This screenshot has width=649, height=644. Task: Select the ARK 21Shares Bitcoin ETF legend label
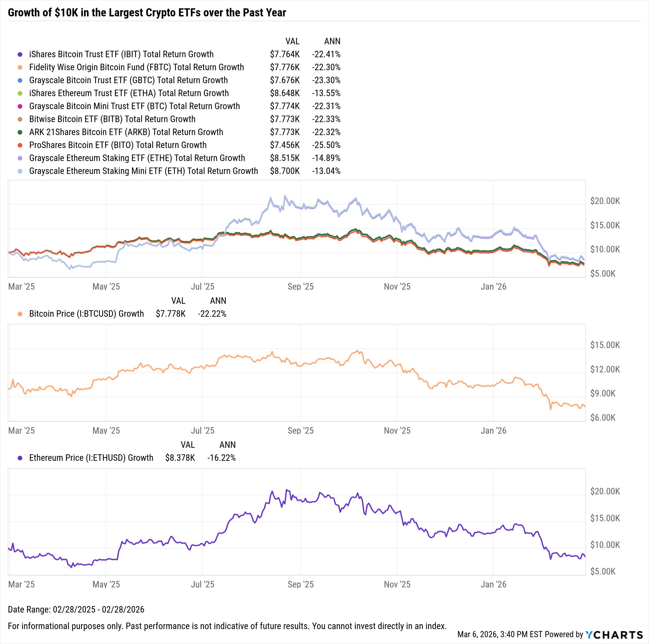tap(126, 132)
